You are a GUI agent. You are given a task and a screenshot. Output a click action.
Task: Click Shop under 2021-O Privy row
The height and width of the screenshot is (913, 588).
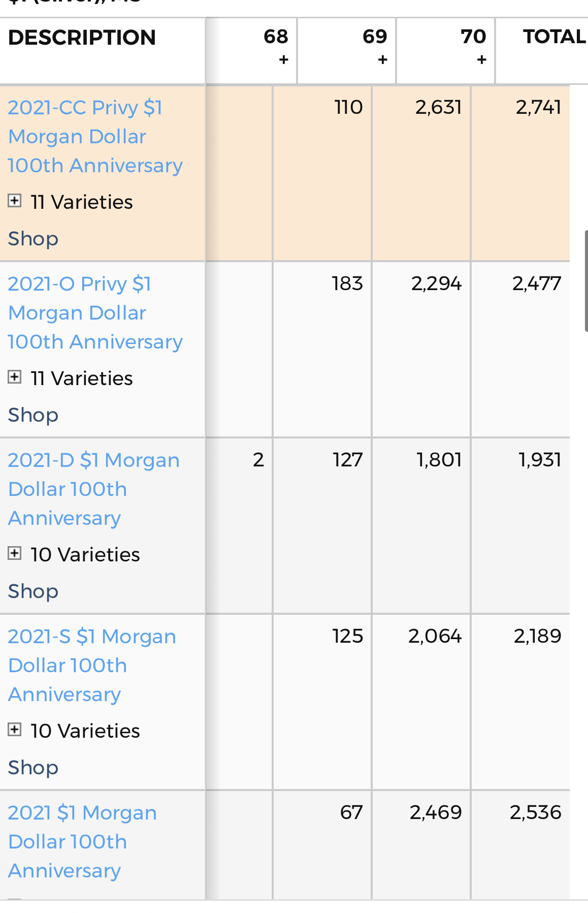33,415
